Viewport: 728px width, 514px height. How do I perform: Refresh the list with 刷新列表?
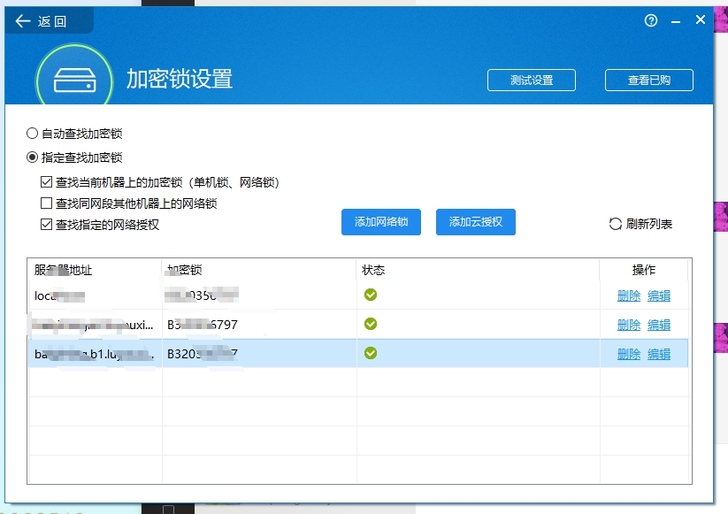(x=641, y=224)
